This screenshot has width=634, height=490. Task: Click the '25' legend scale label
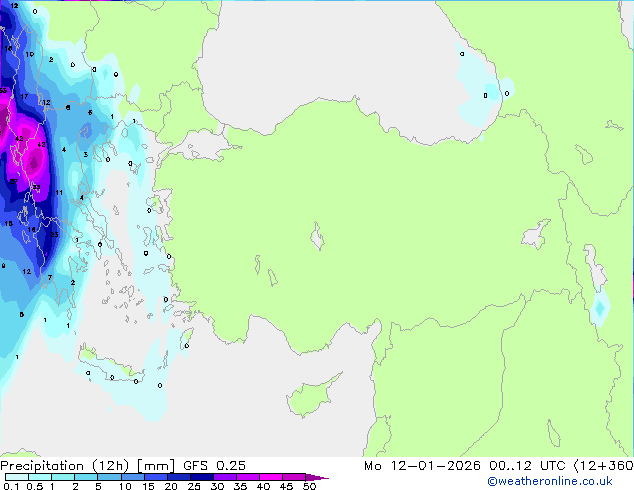coord(194,486)
